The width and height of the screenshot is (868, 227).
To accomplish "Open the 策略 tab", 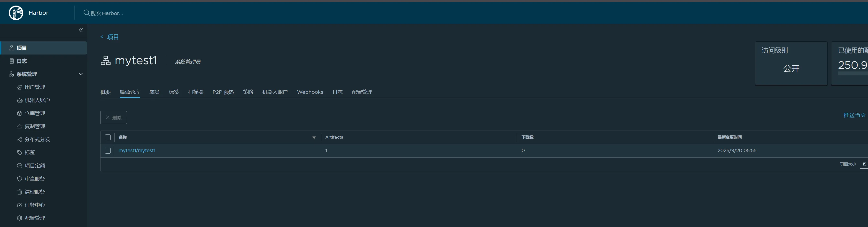I will (x=248, y=92).
